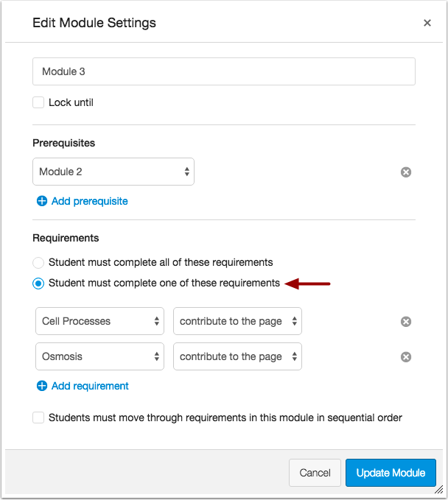
Task: Open the Cell Processes item dropdown
Action: [100, 322]
